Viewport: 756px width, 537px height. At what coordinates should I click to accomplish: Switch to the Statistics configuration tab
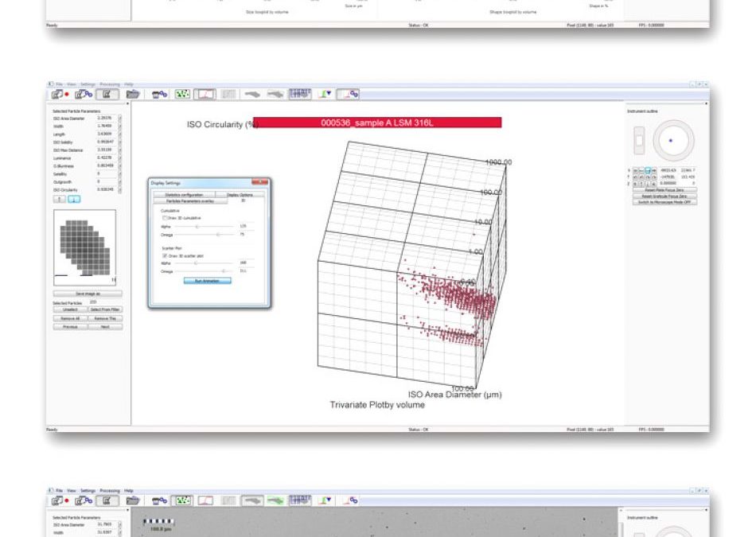184,195
